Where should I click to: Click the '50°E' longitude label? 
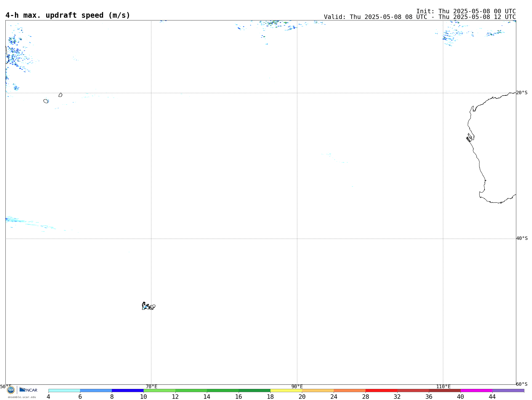(x=6, y=386)
